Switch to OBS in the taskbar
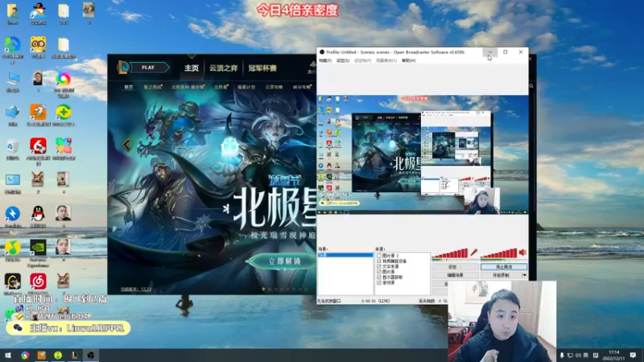Screen dimensions: 644x362 pyautogui.click(x=91, y=355)
